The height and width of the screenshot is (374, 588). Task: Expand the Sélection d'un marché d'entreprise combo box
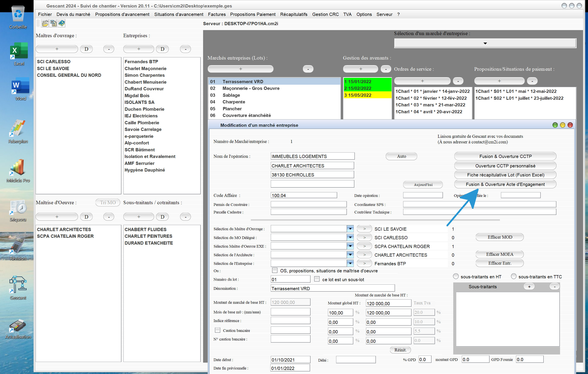pos(485,43)
